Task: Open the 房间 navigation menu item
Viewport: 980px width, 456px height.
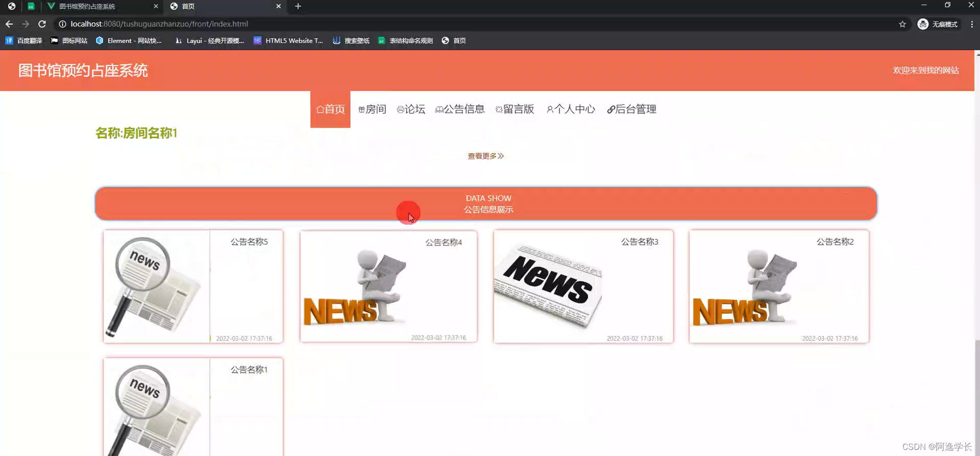Action: pyautogui.click(x=372, y=109)
